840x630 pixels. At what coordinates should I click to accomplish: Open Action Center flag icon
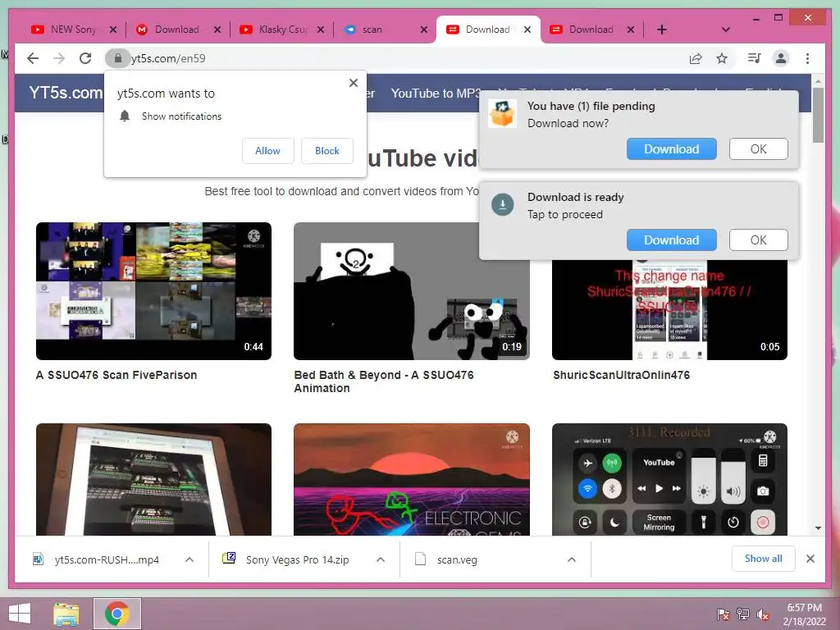724,614
